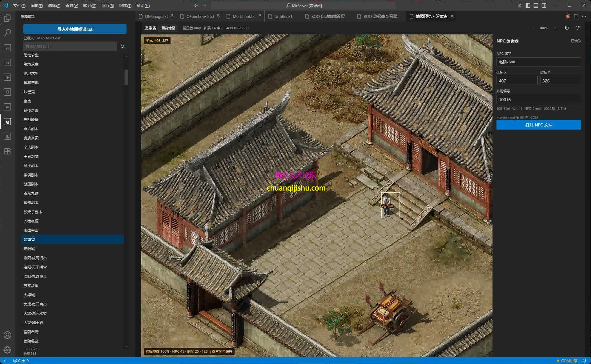Open the boxed-glyph panel just above Extensions
The height and width of the screenshot is (364, 591).
7,136
